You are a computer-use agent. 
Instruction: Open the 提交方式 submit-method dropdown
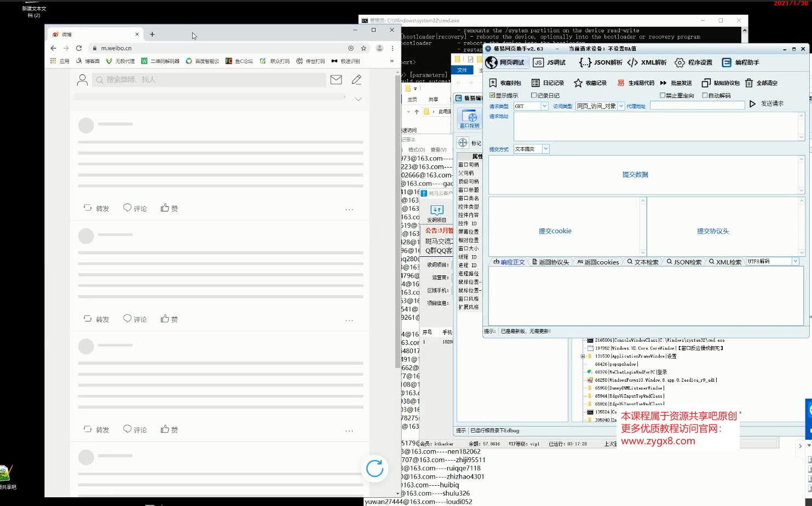[x=545, y=148]
